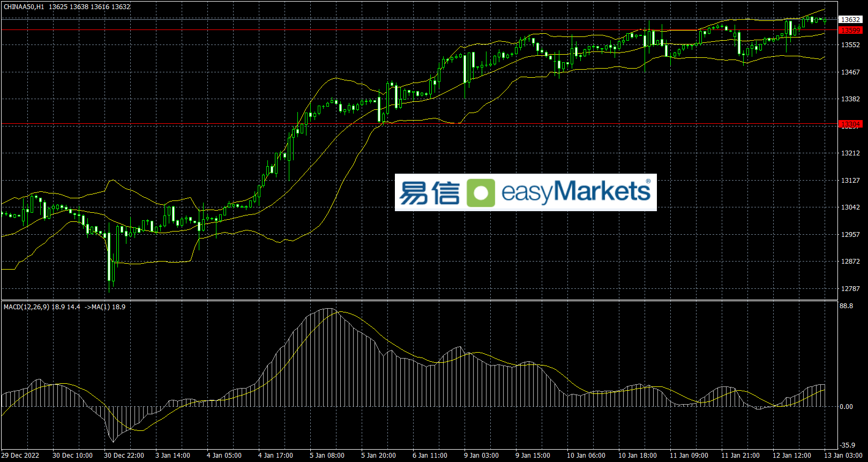Click the 12957 price axis value
Viewport: 868px width, 462px height.
(x=850, y=235)
